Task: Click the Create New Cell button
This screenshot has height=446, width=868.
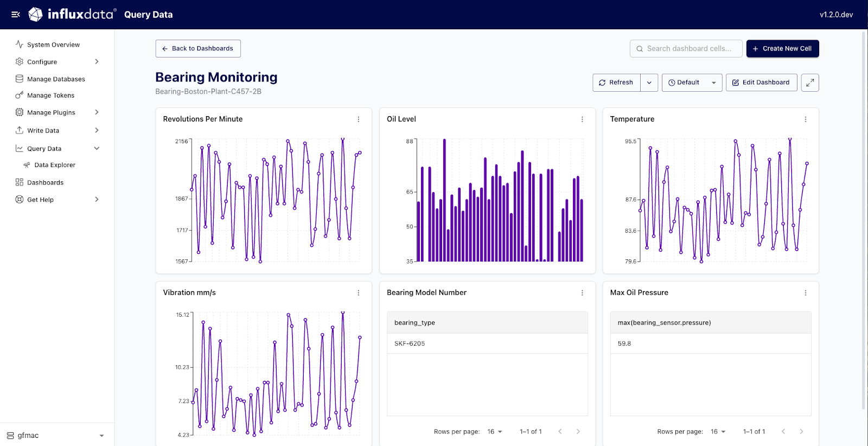Action: [x=782, y=49]
